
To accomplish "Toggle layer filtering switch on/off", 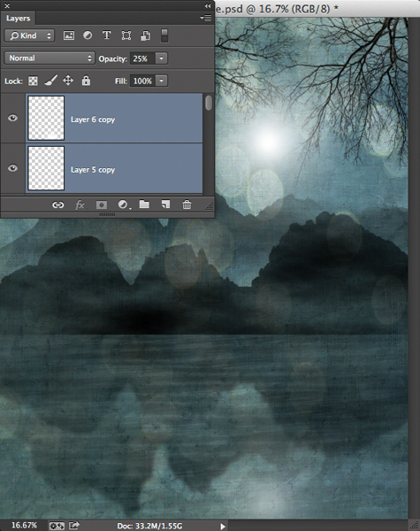I will 164,35.
